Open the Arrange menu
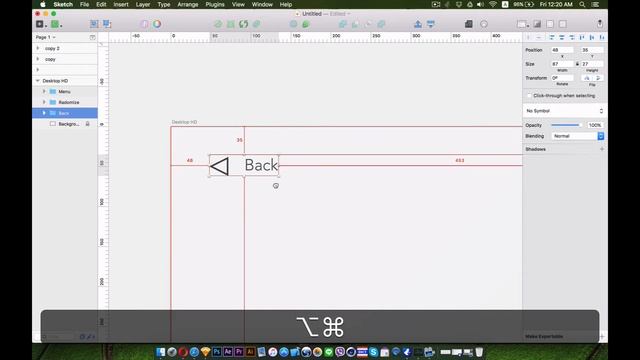640x360 pixels. (x=188, y=4)
